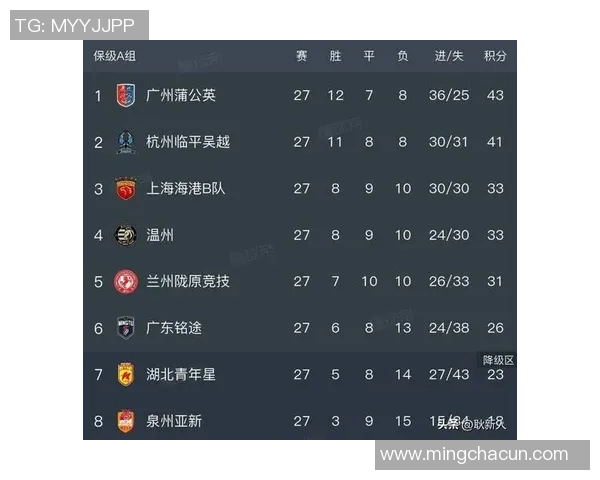Click 兰州陇原竞技 points value 31
This screenshot has width=600, height=480.
[x=494, y=281]
